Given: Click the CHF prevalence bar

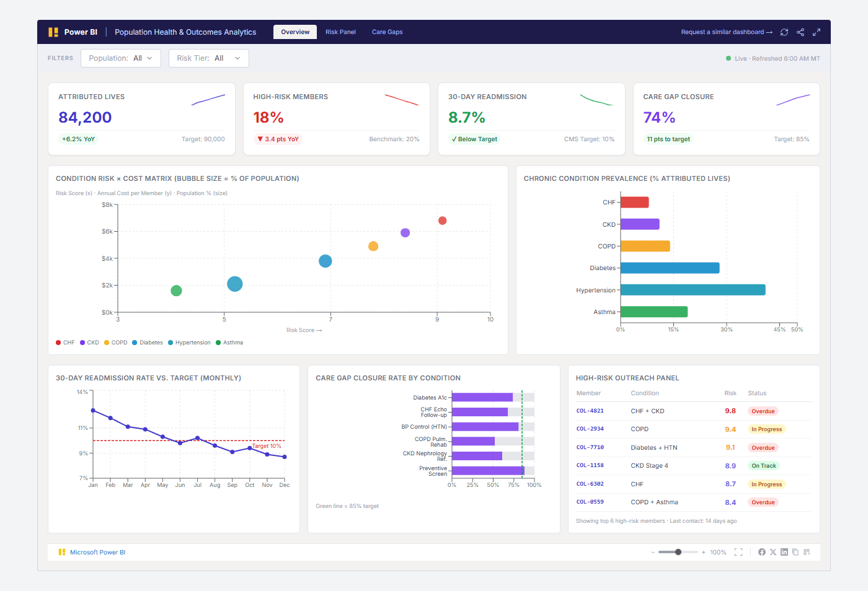Looking at the screenshot, I should [635, 202].
